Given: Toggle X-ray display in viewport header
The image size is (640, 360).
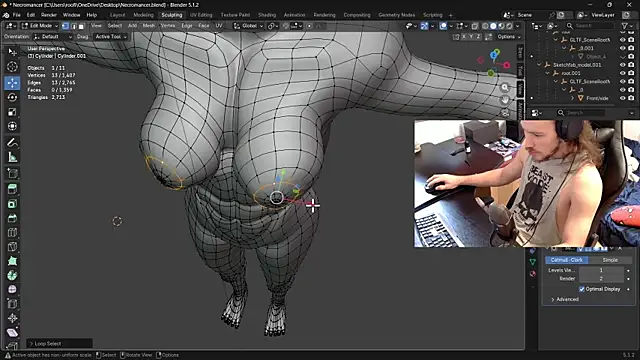Looking at the screenshot, I should click(475, 26).
